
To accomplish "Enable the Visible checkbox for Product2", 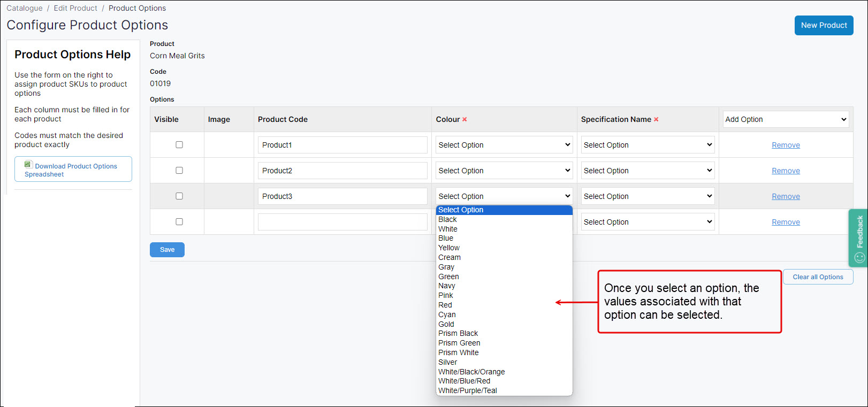I will (179, 171).
